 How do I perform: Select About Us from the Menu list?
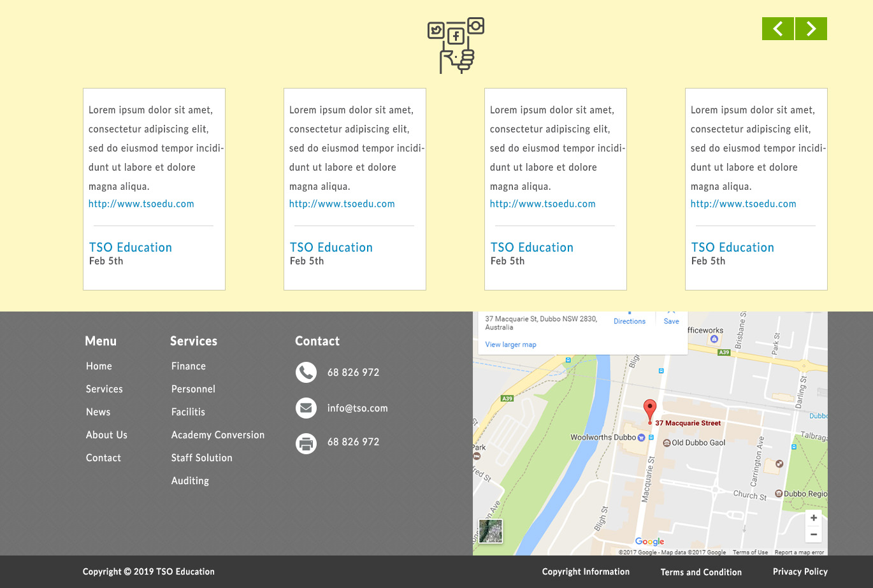tap(106, 434)
